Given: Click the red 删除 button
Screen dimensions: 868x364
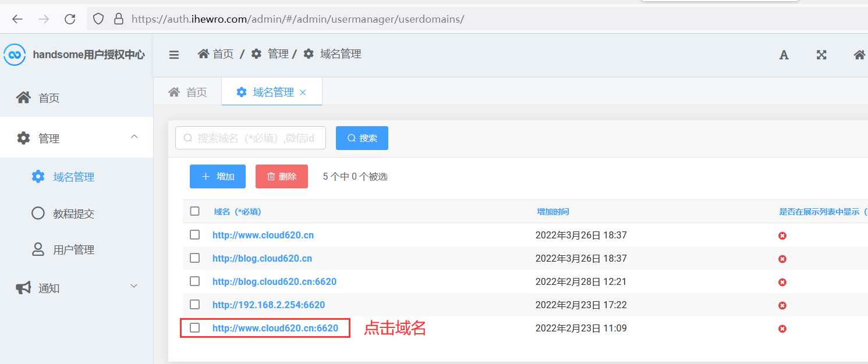Looking at the screenshot, I should (282, 176).
